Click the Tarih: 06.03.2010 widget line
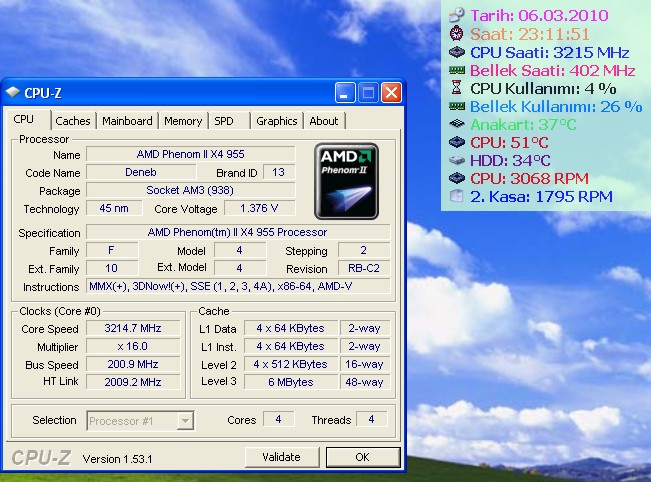Viewport: 651px width, 482px height. pyautogui.click(x=539, y=16)
